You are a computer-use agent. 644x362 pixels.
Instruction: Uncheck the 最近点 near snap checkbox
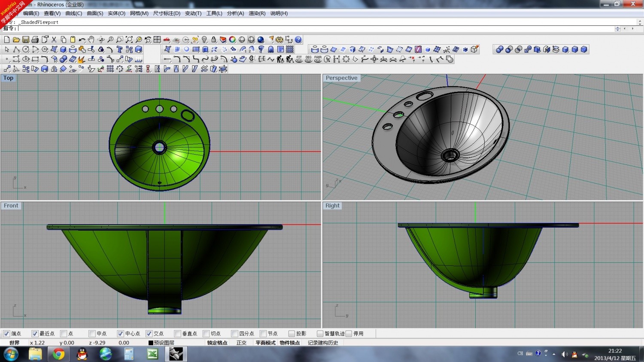coord(35,334)
